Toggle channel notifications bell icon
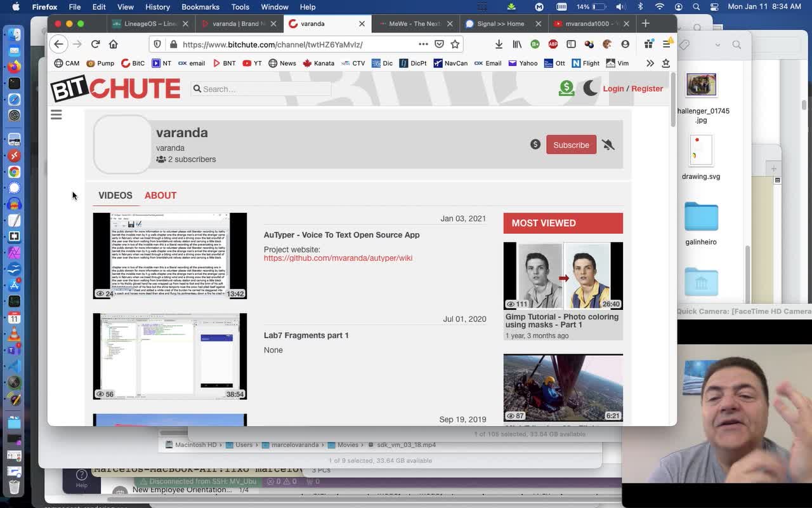Screen dimensions: 812x508 (608, 145)
